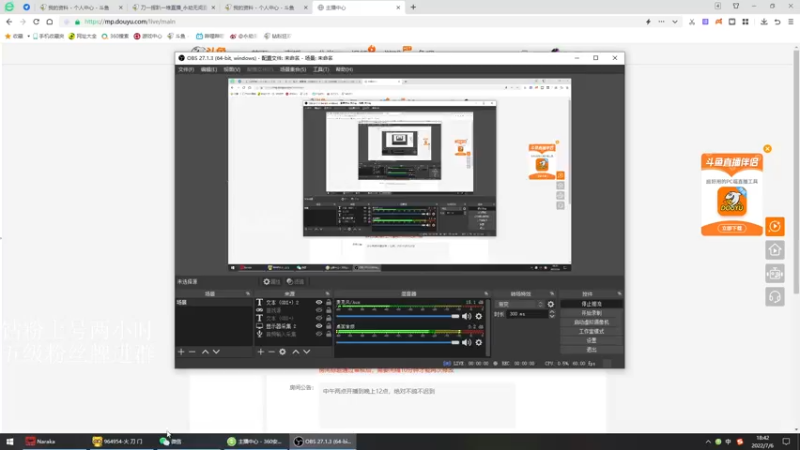Click the source Filters button in OBS toolbar
The height and width of the screenshot is (450, 800).
295,282
